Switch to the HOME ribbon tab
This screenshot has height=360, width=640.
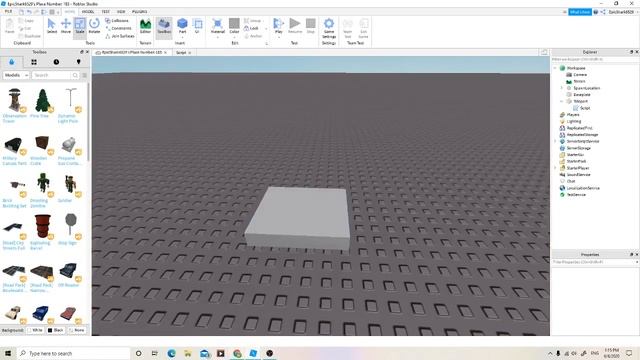click(x=70, y=12)
